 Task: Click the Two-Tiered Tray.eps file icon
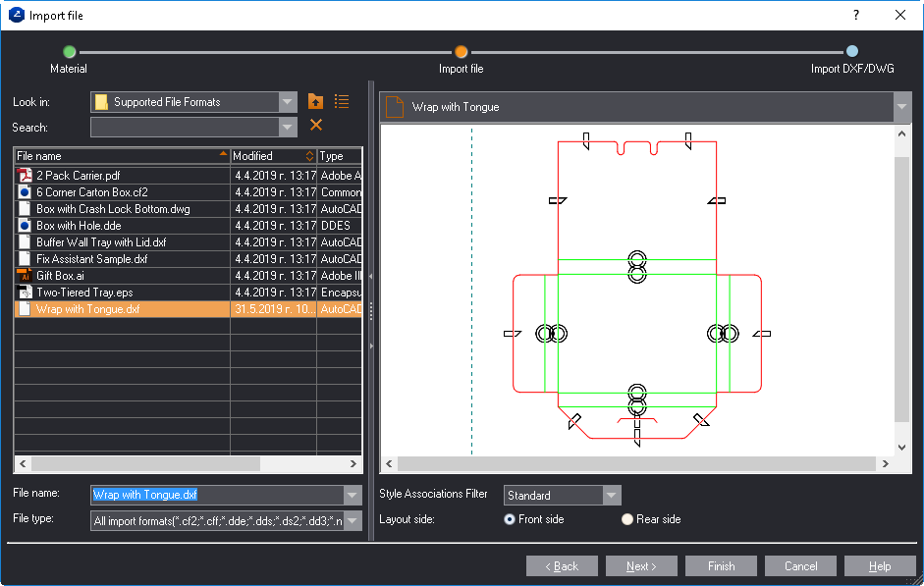click(26, 293)
